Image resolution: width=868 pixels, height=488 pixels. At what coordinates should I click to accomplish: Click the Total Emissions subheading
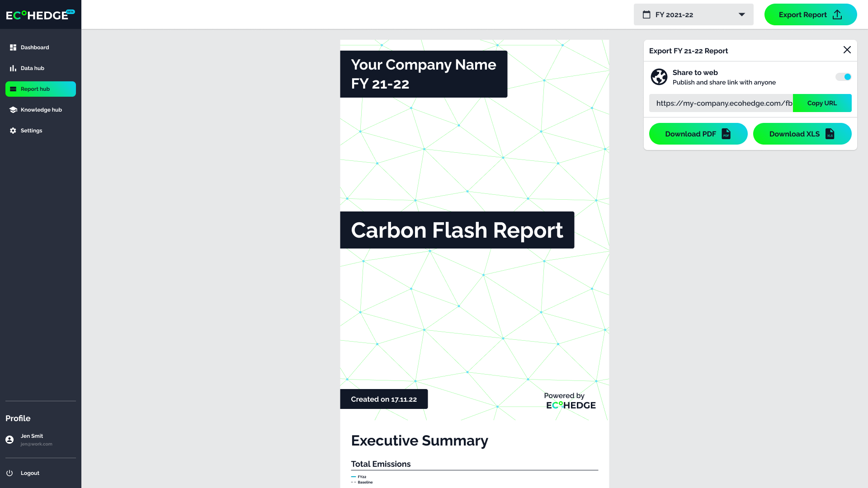[x=381, y=464]
